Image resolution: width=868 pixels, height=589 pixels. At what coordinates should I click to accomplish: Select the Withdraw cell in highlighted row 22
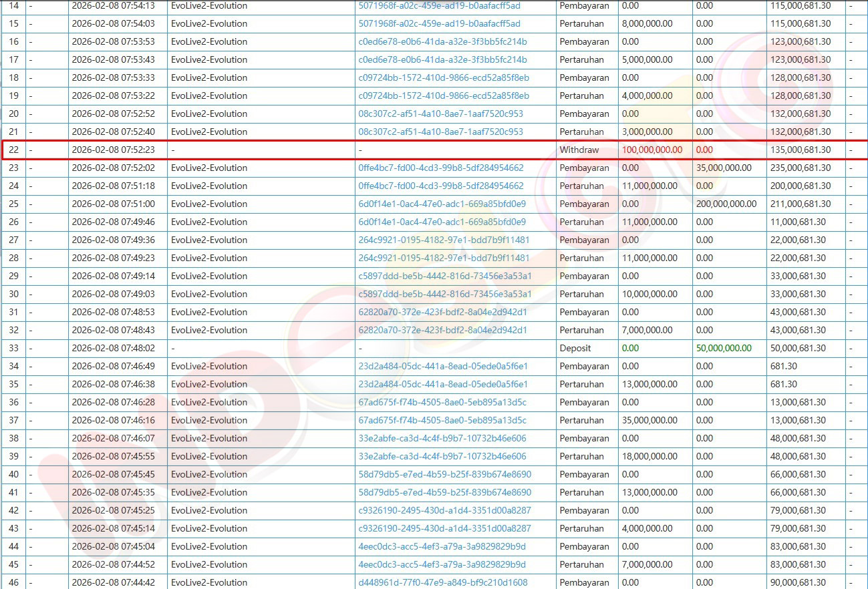coord(579,150)
